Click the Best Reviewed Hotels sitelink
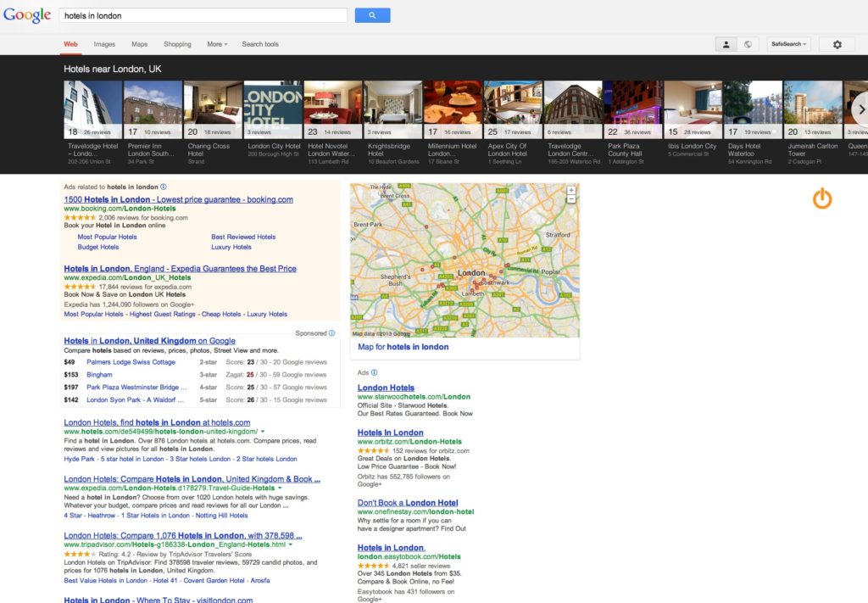This screenshot has height=603, width=868. (x=243, y=237)
